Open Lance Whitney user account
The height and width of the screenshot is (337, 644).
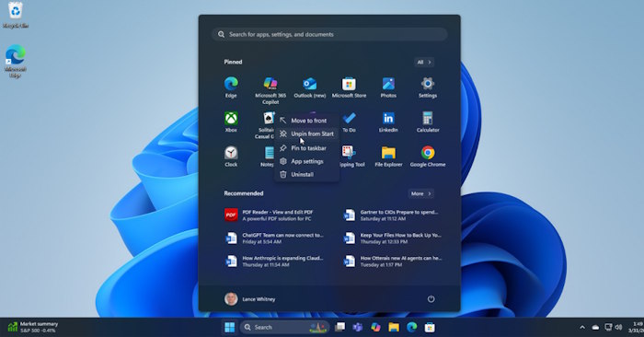click(249, 298)
